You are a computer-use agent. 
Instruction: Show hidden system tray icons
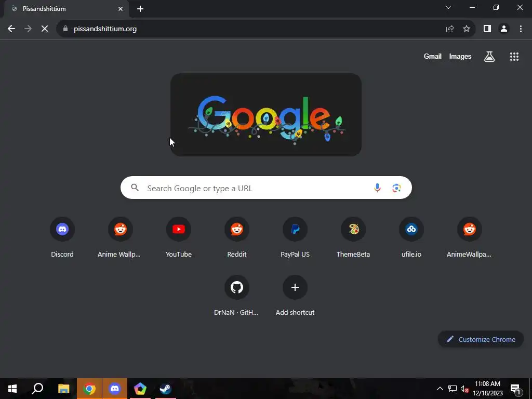[x=440, y=389]
